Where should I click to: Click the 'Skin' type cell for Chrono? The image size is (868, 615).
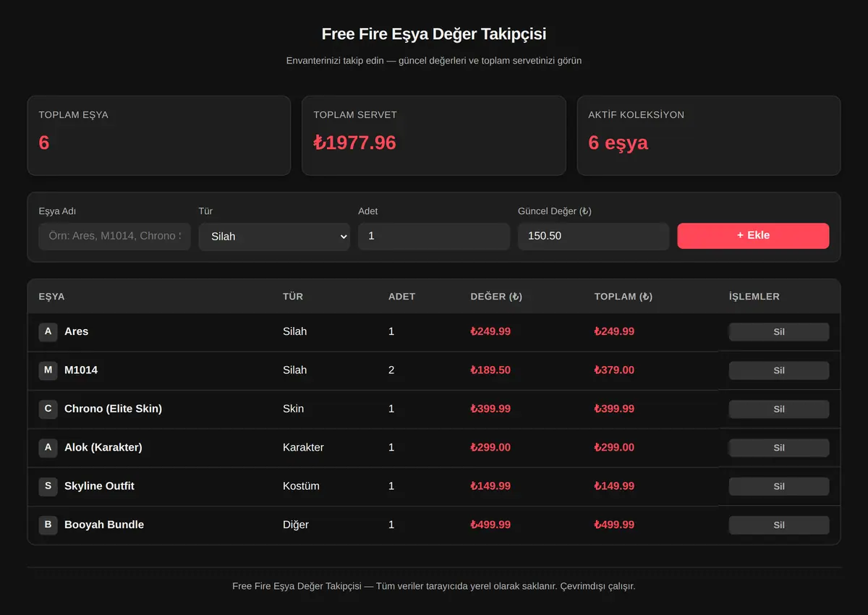[x=293, y=409]
